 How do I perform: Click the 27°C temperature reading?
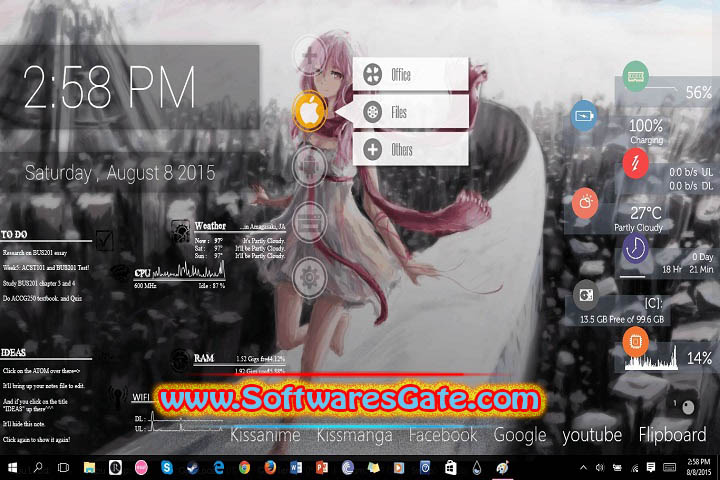click(x=646, y=213)
